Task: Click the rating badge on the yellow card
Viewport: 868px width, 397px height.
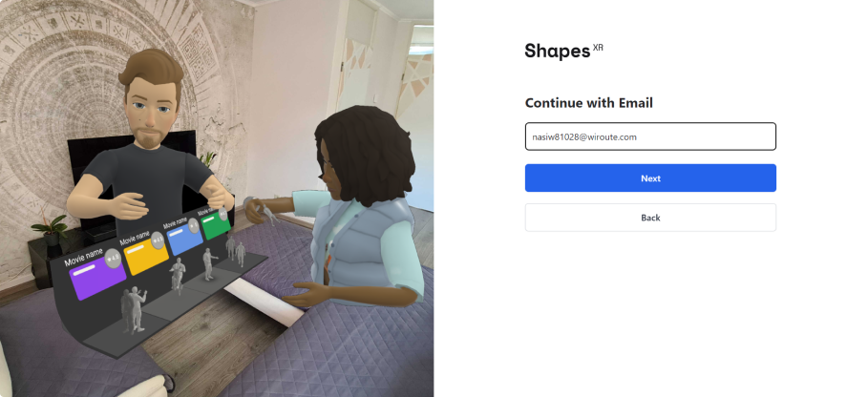Action: coord(158,240)
